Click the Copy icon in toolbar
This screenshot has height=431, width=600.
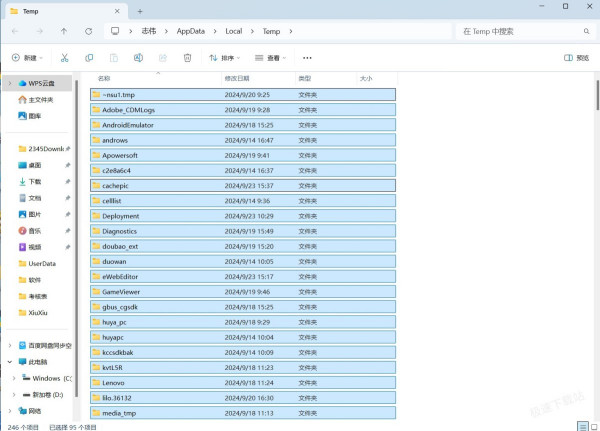pos(89,58)
